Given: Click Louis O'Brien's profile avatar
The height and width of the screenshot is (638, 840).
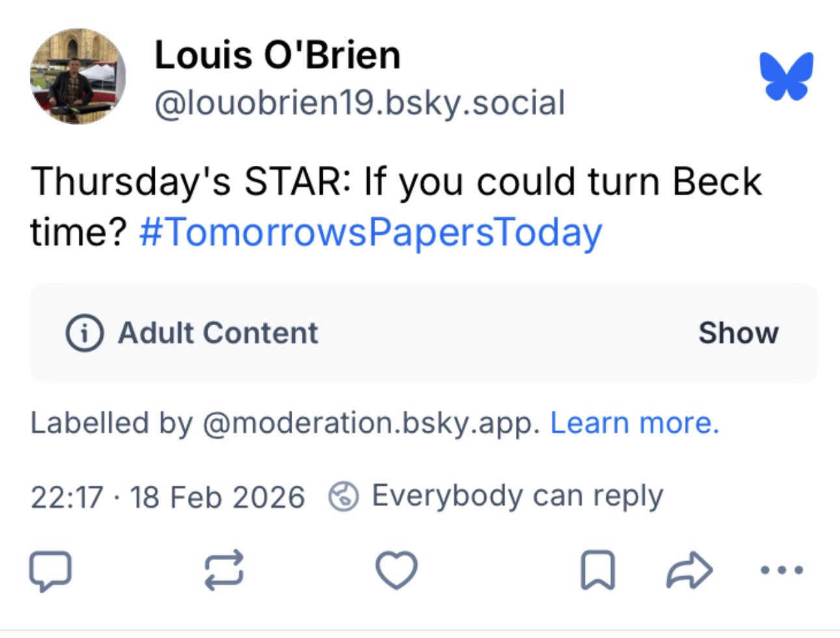Looking at the screenshot, I should (78, 76).
